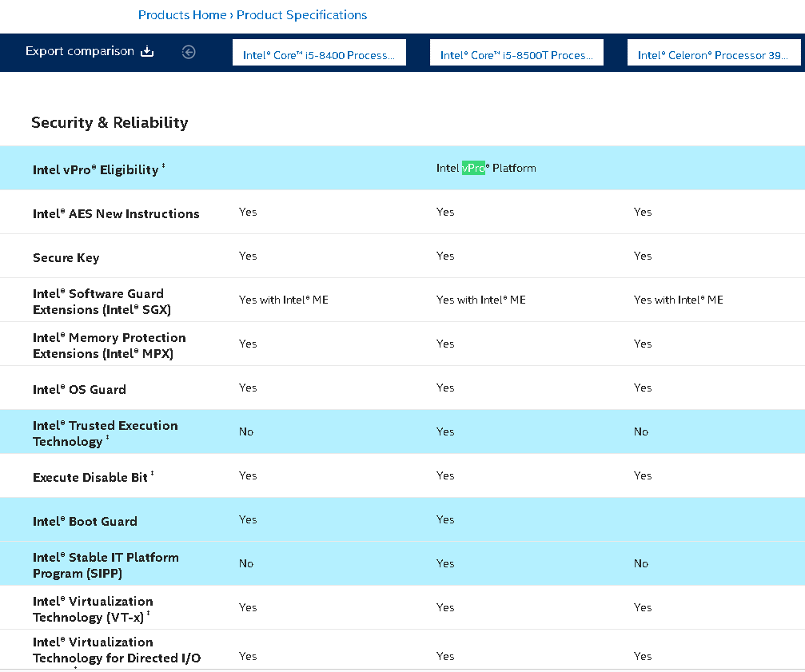The image size is (805, 672).
Task: Click i5-8400's No in Trusted Execution Technology row
Action: [x=246, y=432]
